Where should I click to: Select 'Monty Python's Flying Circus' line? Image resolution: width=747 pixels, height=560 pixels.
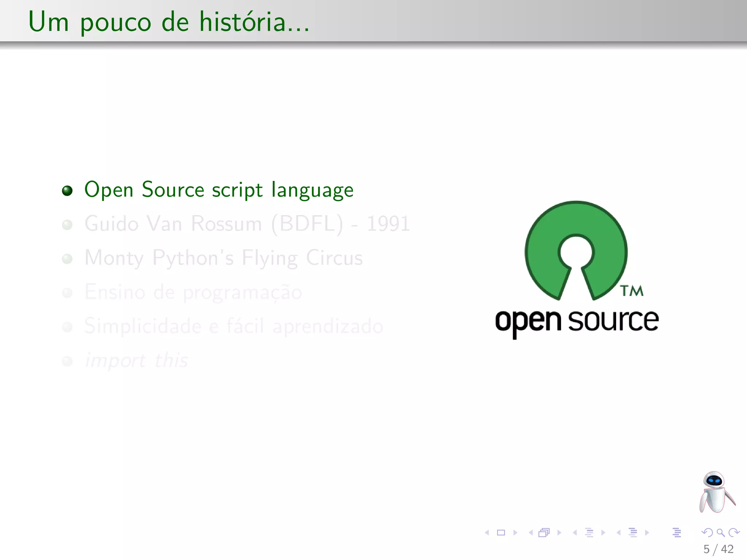[x=224, y=258]
